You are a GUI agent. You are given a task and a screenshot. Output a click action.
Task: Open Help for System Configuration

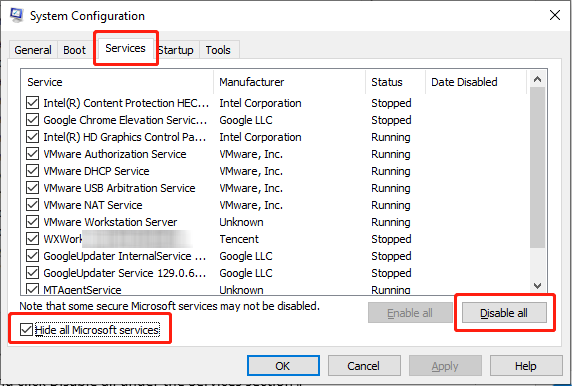[x=526, y=366]
